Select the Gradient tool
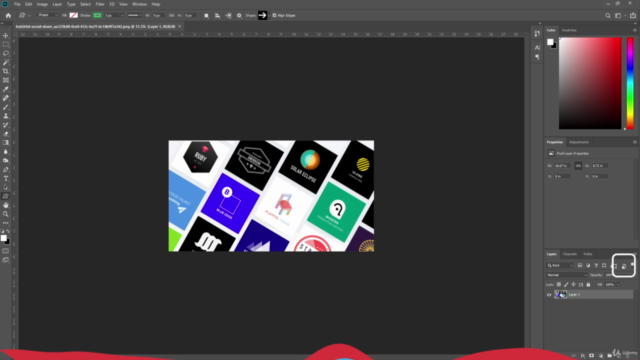Screen dimensions: 640x360 tap(6, 143)
